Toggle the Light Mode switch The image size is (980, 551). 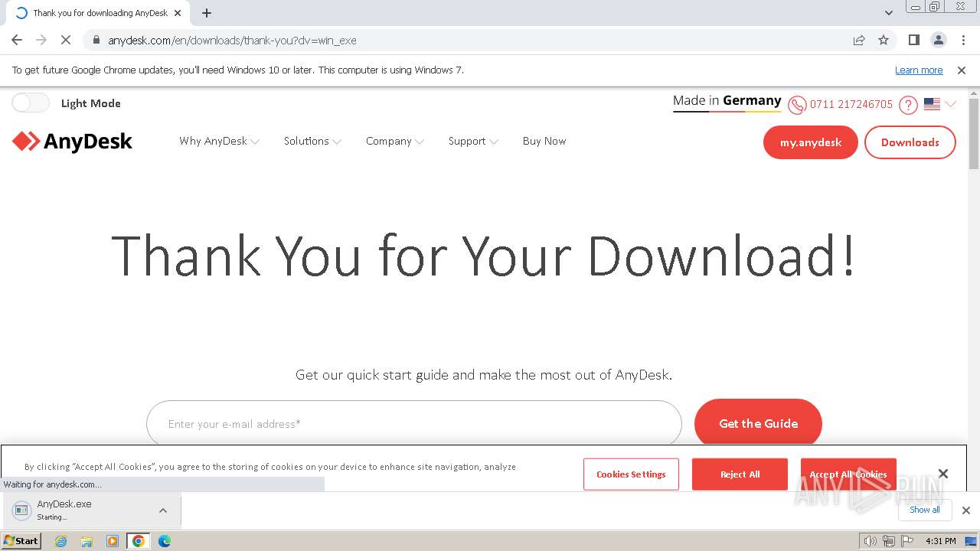point(31,103)
